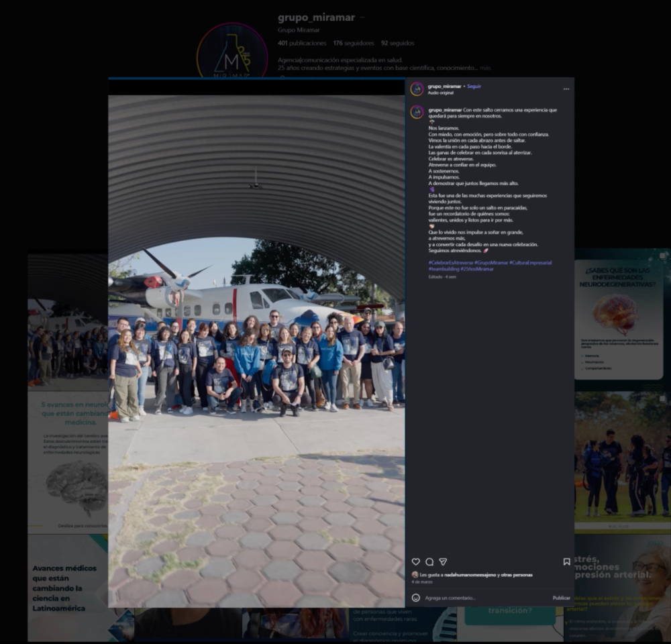Image resolution: width=671 pixels, height=644 pixels.
Task: Open the Avances médicos Latinoamérica thumbnail
Action: click(x=68, y=588)
